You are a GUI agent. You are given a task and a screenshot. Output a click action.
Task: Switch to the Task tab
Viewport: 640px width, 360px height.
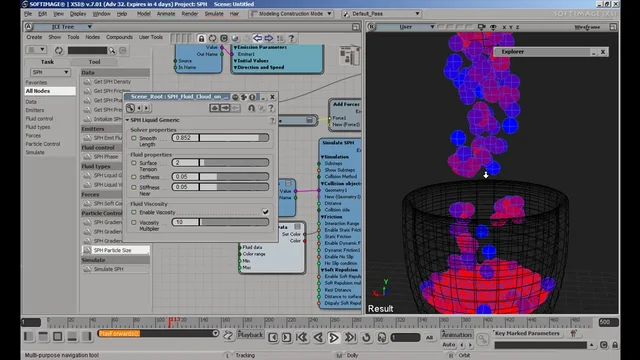47,62
